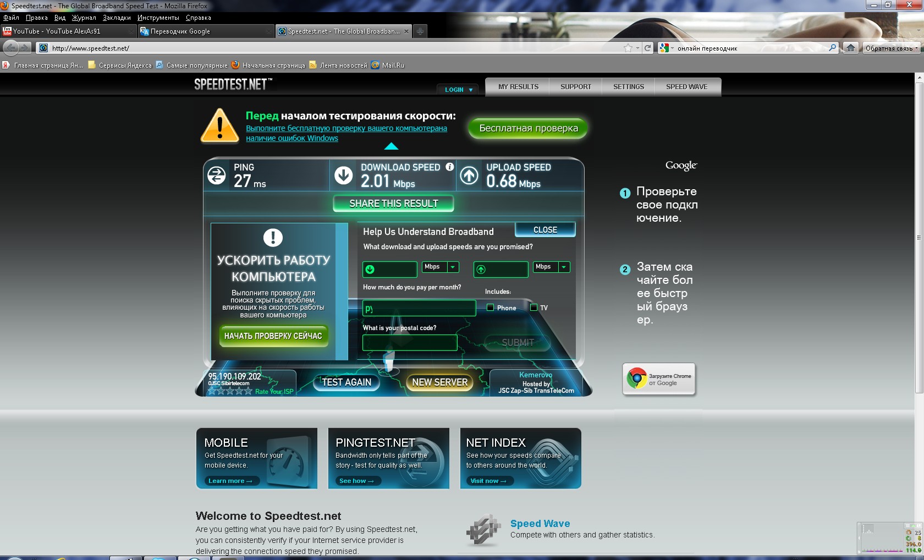This screenshot has width=924, height=560.
Task: Open the Файл menu
Action: [11, 18]
